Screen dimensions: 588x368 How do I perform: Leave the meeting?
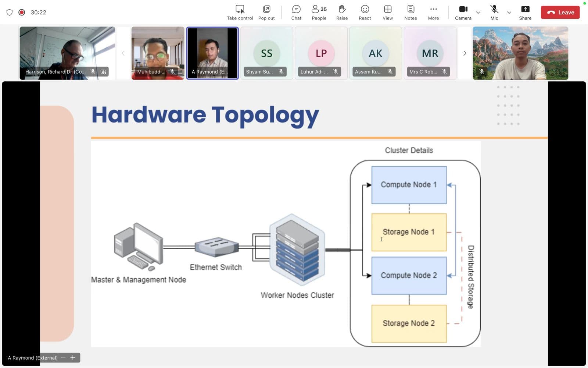560,12
